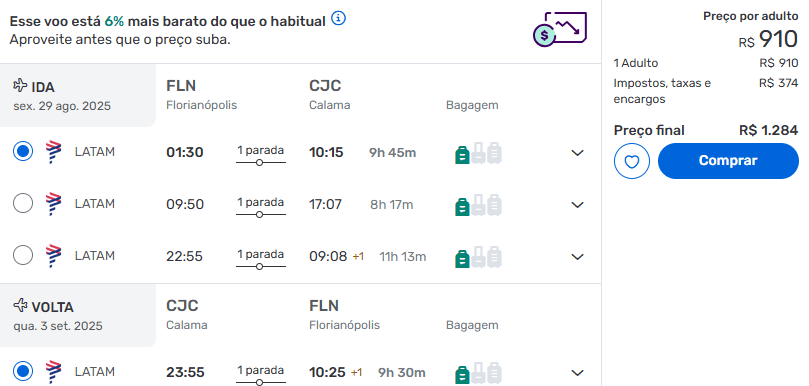Expand details of the 01:30 flight
This screenshot has height=386, width=809.
tap(577, 153)
